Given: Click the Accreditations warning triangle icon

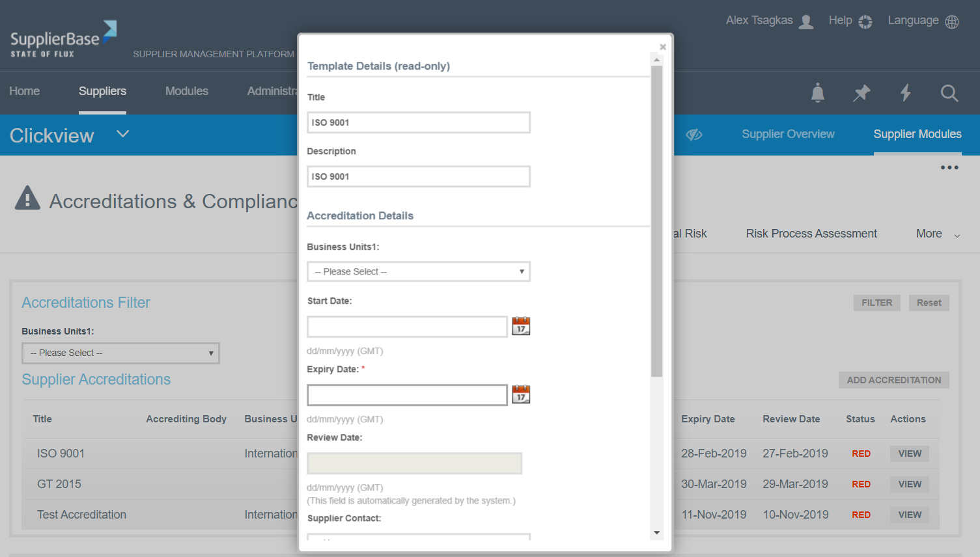Looking at the screenshot, I should click(x=27, y=198).
